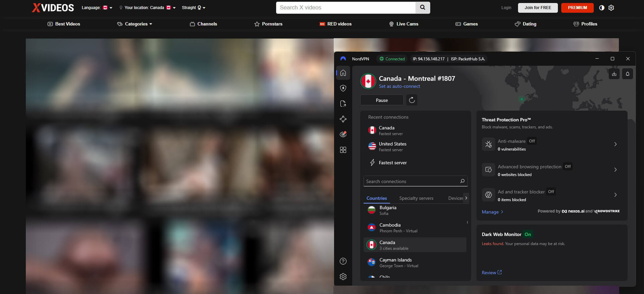Click the country list scrollbar in NordVPN
644x294 pixels.
click(x=467, y=222)
